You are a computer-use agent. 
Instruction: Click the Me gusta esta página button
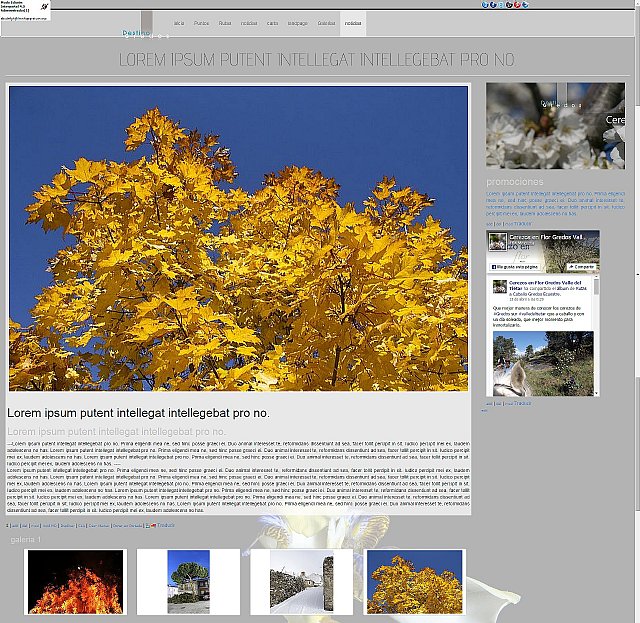(x=515, y=267)
